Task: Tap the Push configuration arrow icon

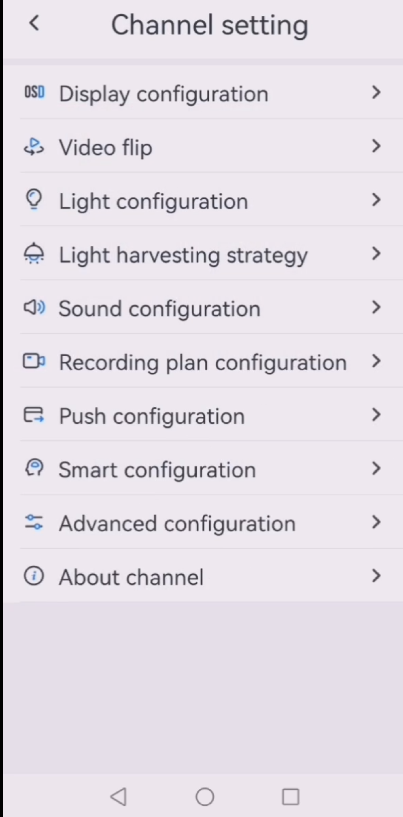Action: (34, 415)
